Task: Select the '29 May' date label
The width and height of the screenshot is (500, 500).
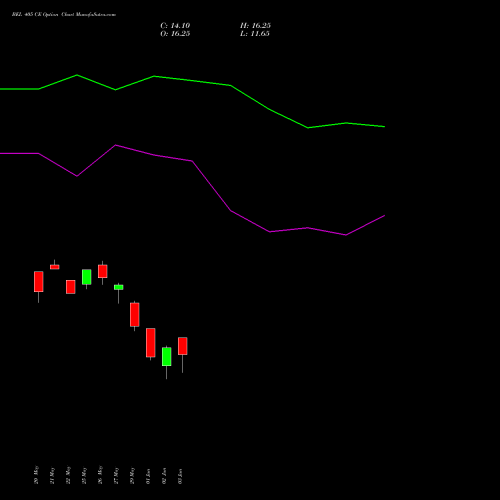Action: (x=132, y=475)
